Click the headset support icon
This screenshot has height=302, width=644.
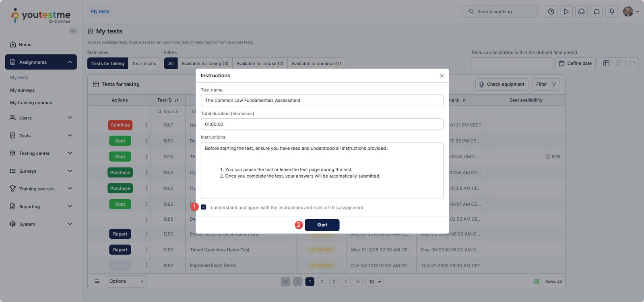[x=581, y=12]
